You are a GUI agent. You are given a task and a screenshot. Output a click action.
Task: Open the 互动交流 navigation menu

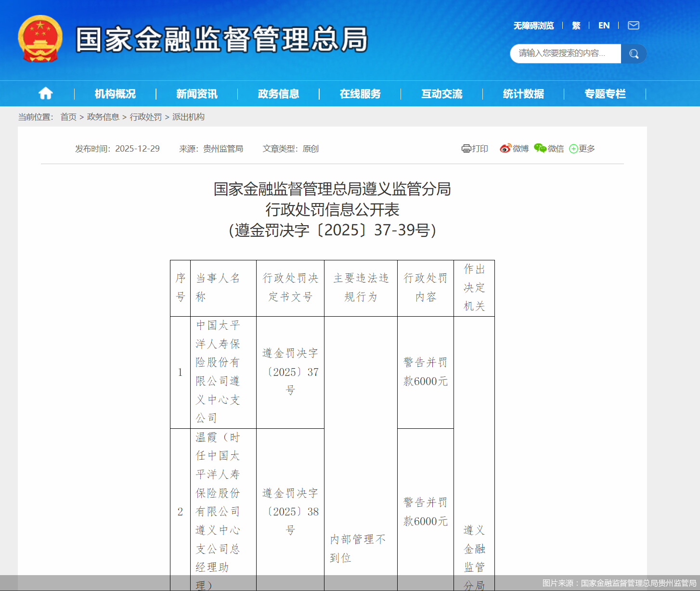click(441, 93)
